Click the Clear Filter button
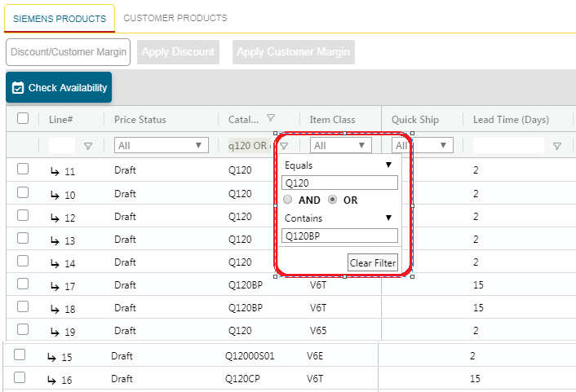The height and width of the screenshot is (392, 576). coord(373,262)
